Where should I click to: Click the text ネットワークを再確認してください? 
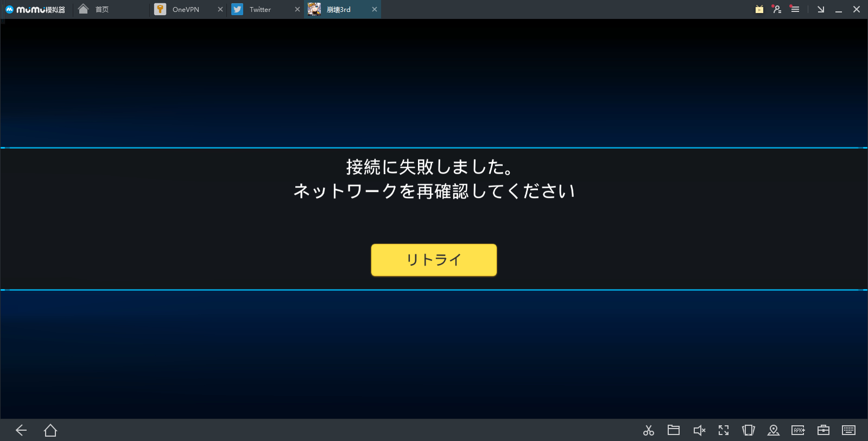click(434, 191)
